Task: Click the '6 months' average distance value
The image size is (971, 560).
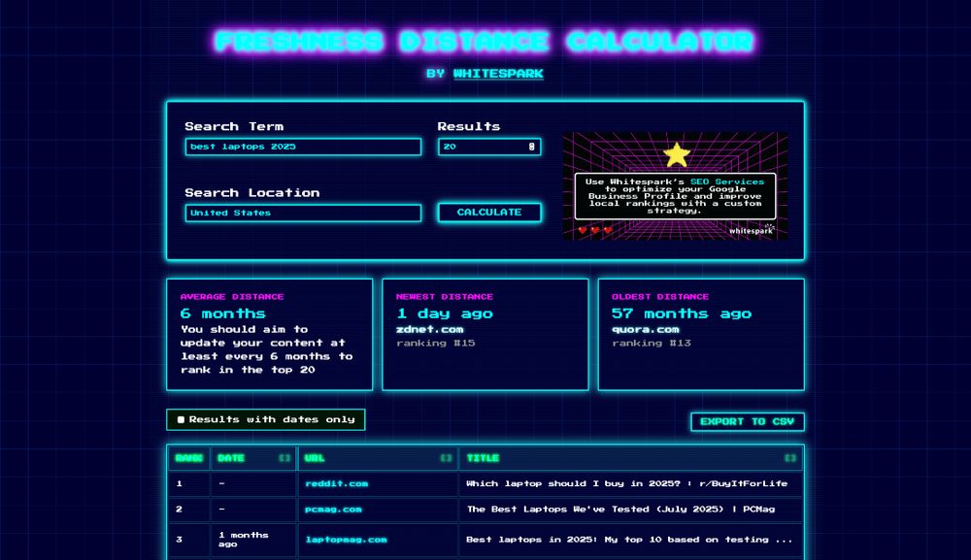Action: pos(223,313)
